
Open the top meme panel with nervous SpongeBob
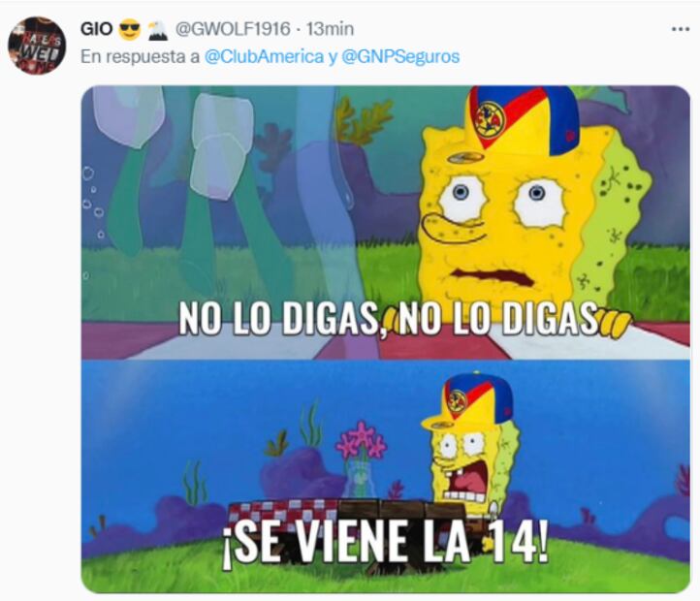click(386, 222)
